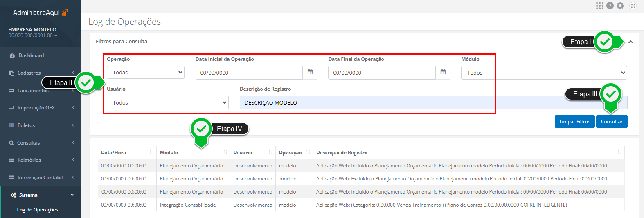Click the Dashboard icon in sidebar
Screen dimensions: 644x218
pos(12,56)
